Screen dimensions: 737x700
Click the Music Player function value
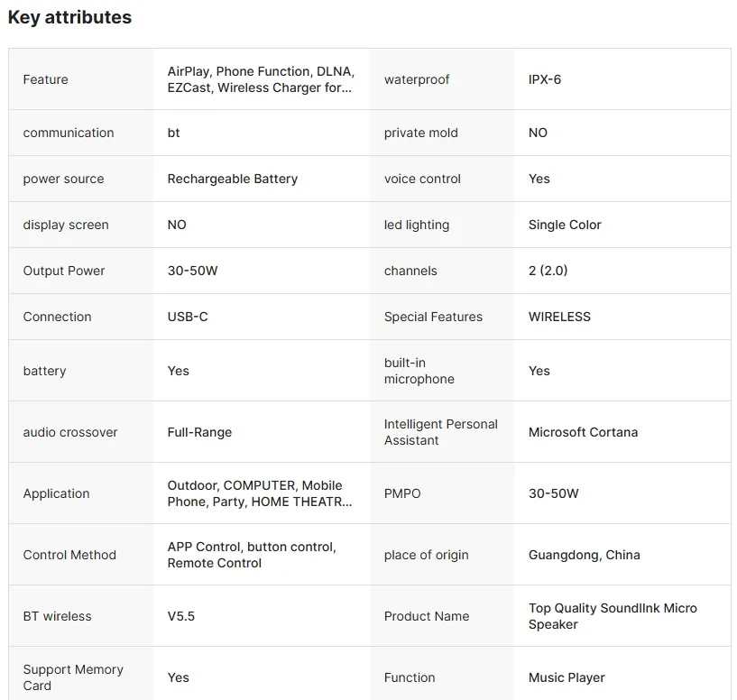[x=567, y=677]
